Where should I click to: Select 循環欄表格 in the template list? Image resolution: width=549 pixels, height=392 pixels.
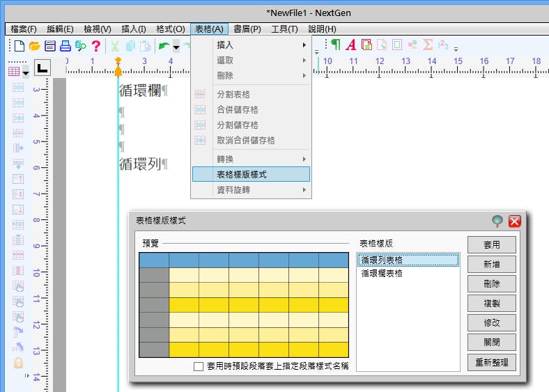382,274
